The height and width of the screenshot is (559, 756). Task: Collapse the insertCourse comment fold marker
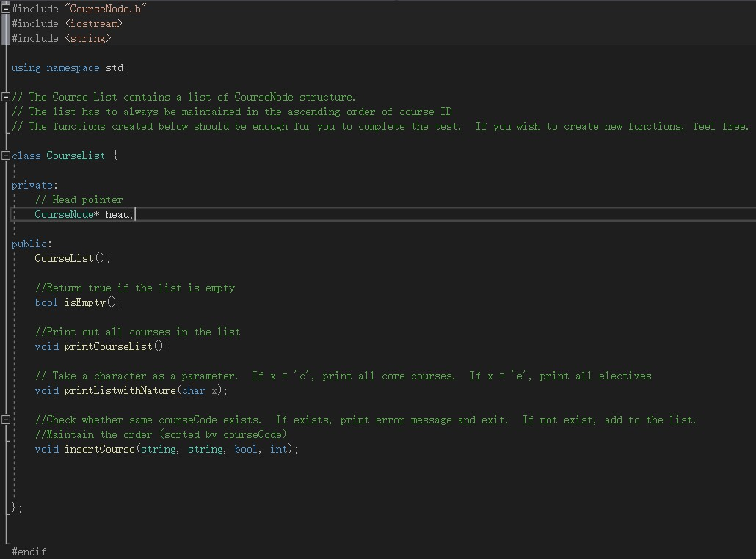point(5,420)
